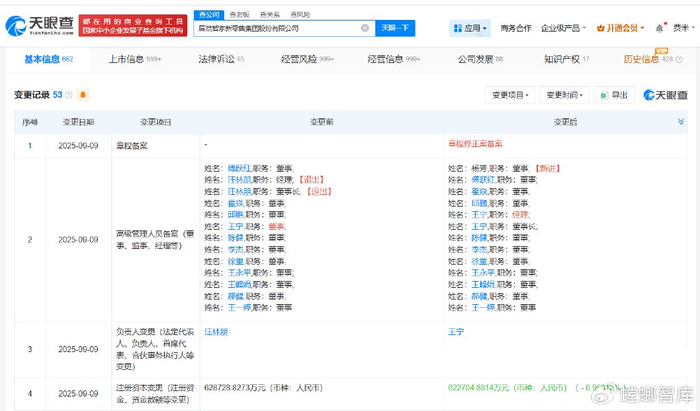Click the 天眼一下 search button
The image size is (700, 411).
click(397, 28)
